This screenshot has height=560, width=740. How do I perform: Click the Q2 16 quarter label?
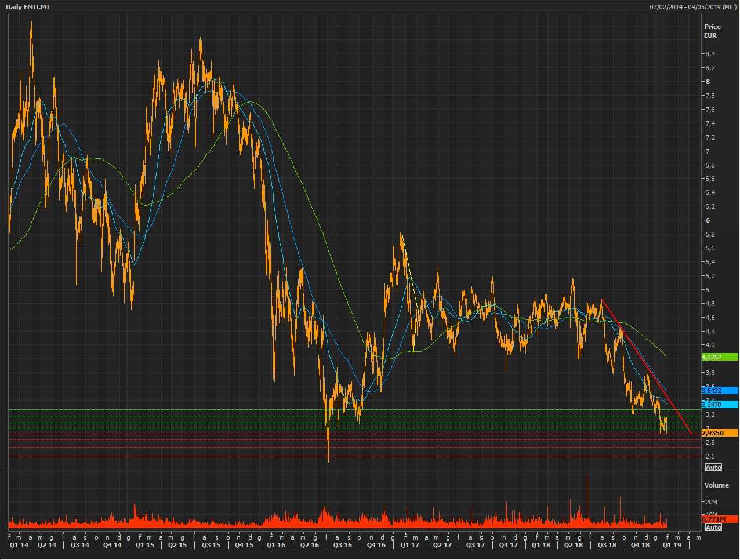pos(310,545)
